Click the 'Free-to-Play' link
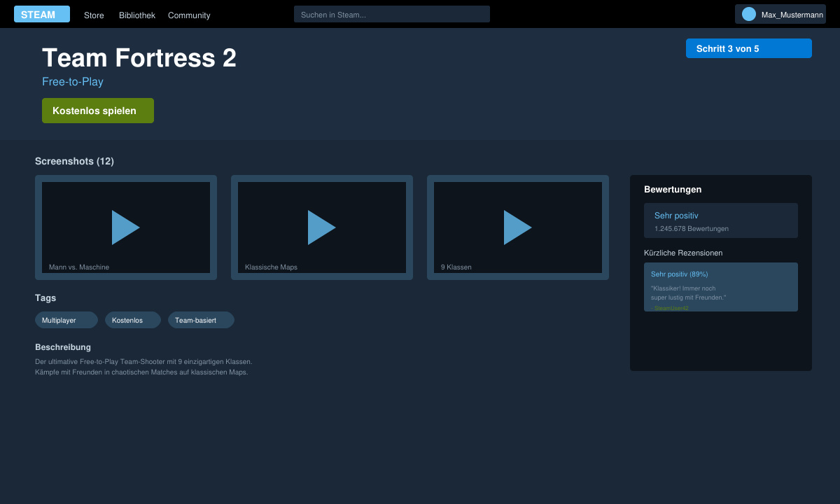The height and width of the screenshot is (504, 840). coord(73,82)
